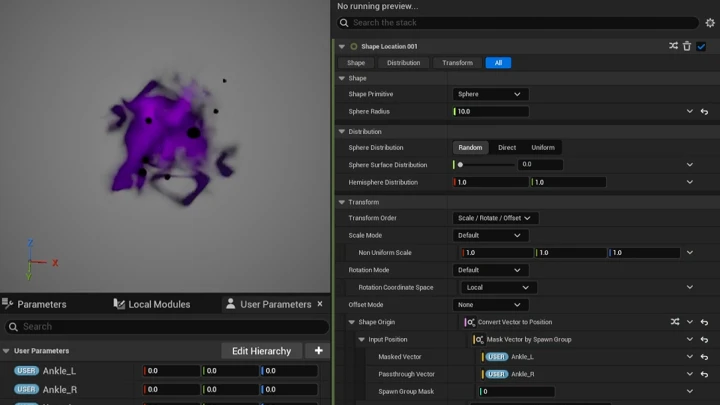Click the add user parameter plus icon

[x=318, y=351]
